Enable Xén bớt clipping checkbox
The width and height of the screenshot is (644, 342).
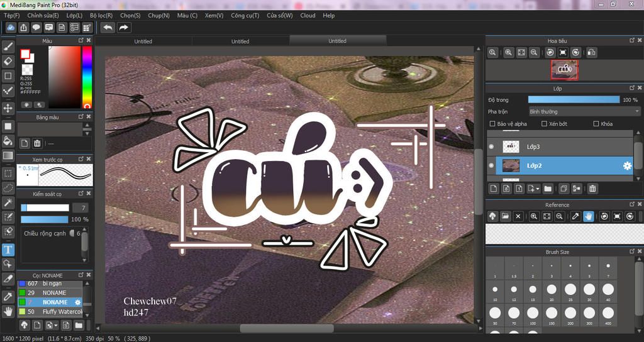544,124
